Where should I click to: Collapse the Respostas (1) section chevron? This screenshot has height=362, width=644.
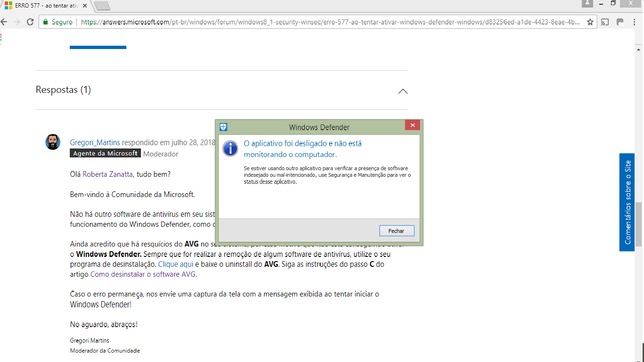(x=403, y=91)
